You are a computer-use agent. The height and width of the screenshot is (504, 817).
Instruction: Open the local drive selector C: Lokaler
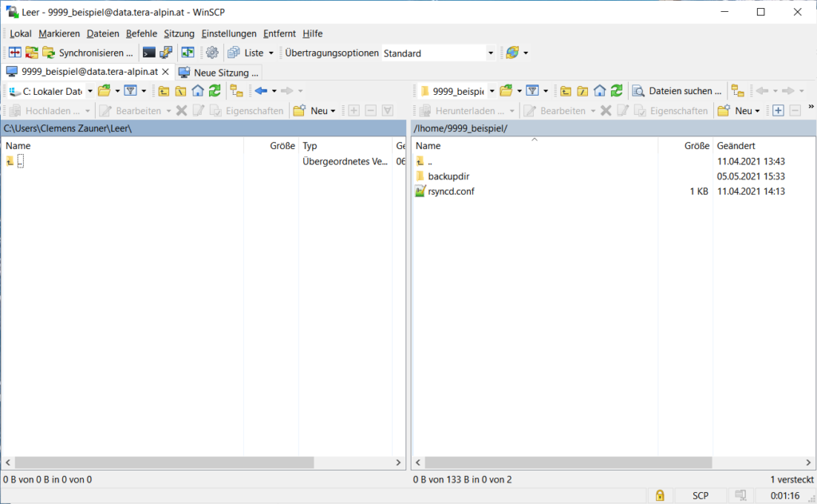pos(51,91)
